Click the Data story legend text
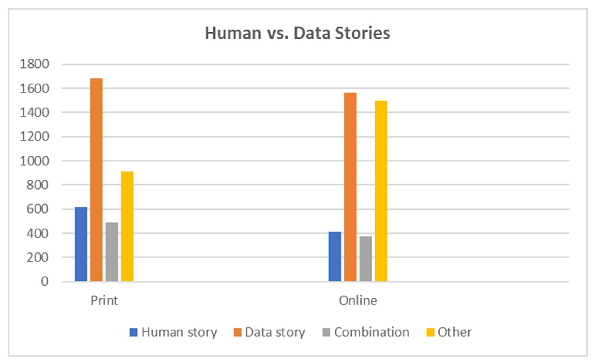This screenshot has height=364, width=594. 275,332
